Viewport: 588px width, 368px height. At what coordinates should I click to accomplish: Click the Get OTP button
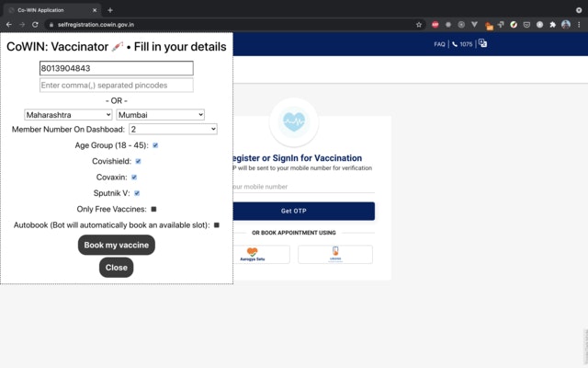tap(303, 211)
